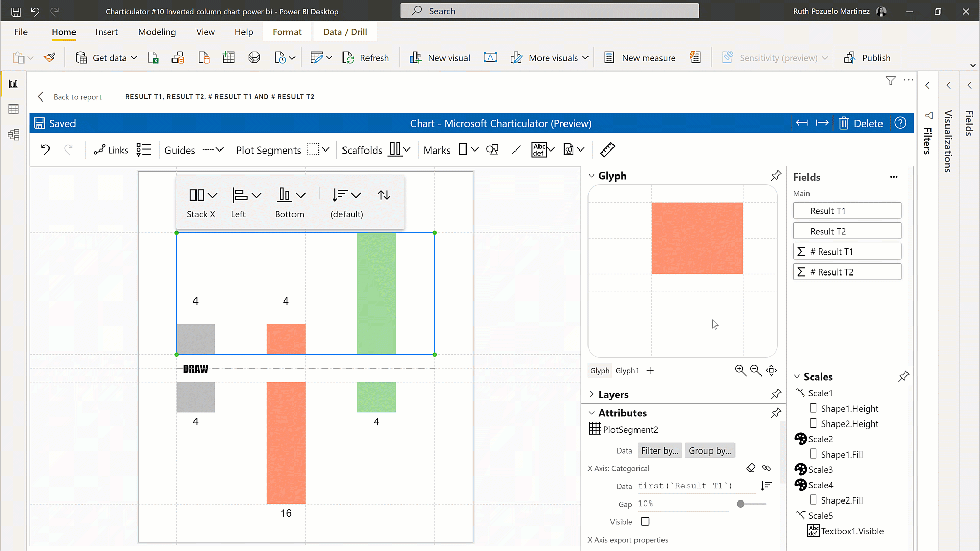Click the Charticulator undo arrow icon

pyautogui.click(x=45, y=149)
